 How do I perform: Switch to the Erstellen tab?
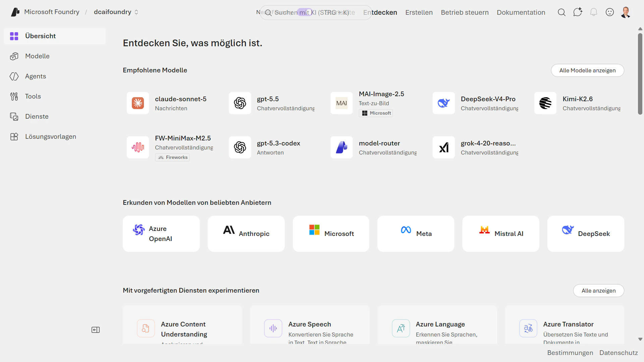pyautogui.click(x=419, y=12)
